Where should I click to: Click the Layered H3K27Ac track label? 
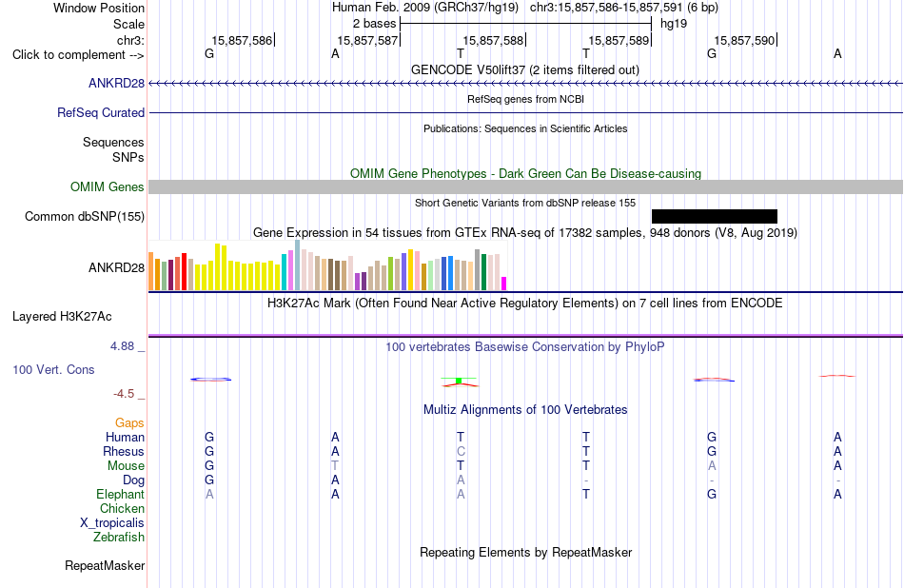[62, 317]
